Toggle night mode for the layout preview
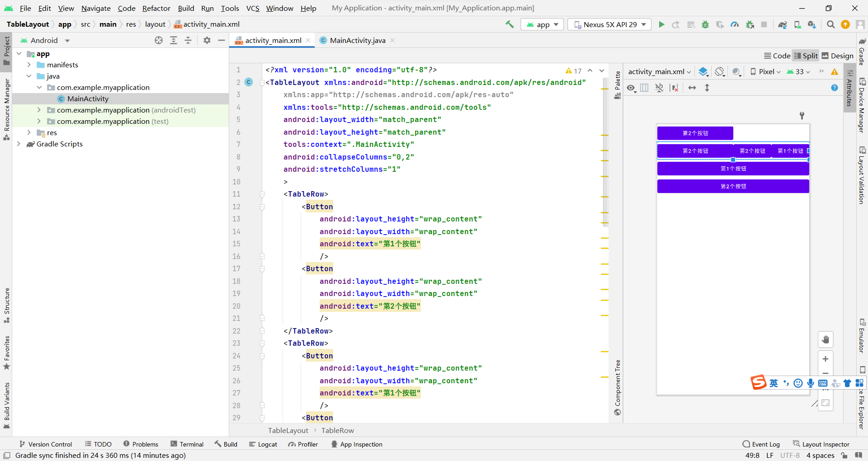Image resolution: width=868 pixels, height=461 pixels. pos(736,71)
